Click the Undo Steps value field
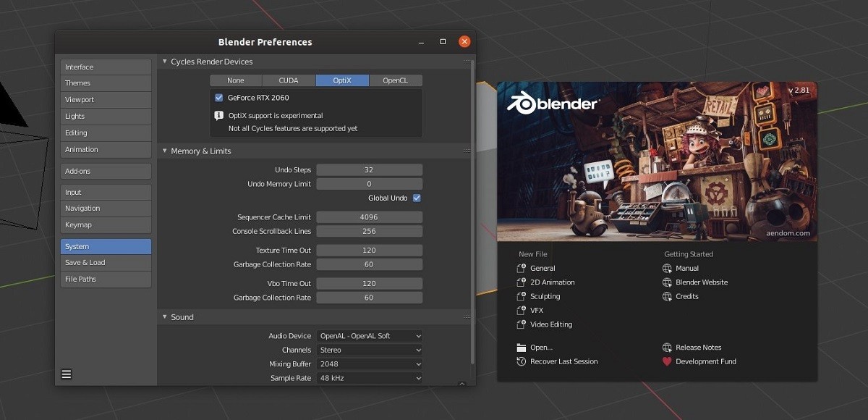Viewport: 868px width, 420px height. [x=370, y=170]
